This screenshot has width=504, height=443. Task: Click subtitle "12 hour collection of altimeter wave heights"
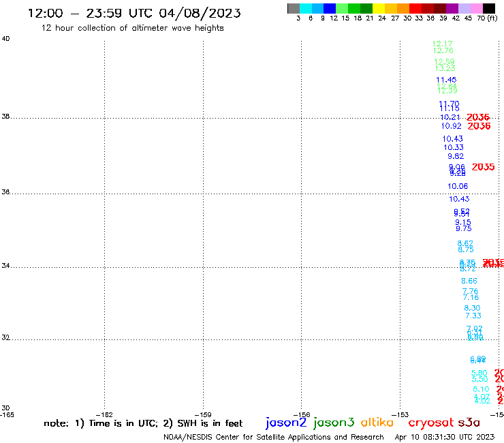coord(132,28)
